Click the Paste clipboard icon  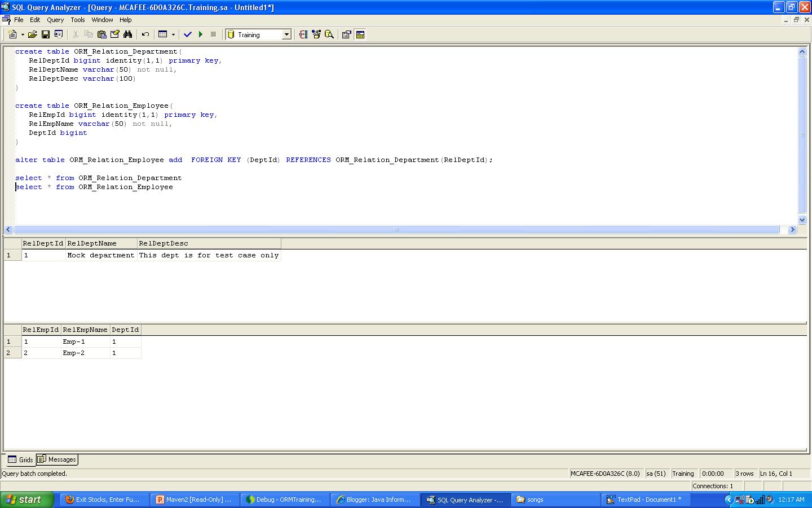(x=101, y=34)
